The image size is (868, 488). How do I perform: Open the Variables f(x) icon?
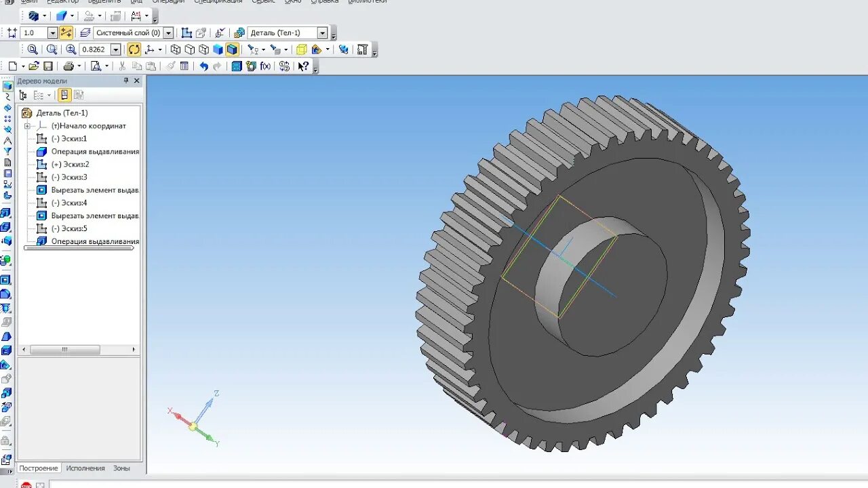click(x=265, y=66)
